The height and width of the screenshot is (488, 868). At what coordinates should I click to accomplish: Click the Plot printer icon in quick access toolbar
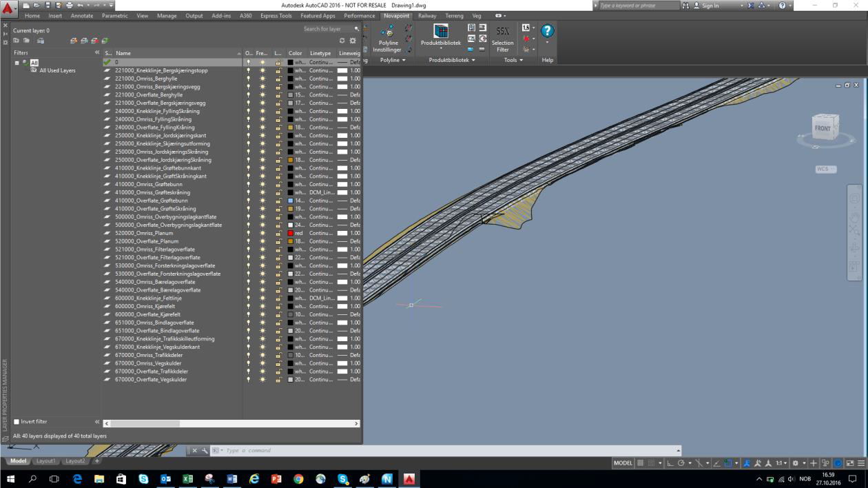(68, 6)
